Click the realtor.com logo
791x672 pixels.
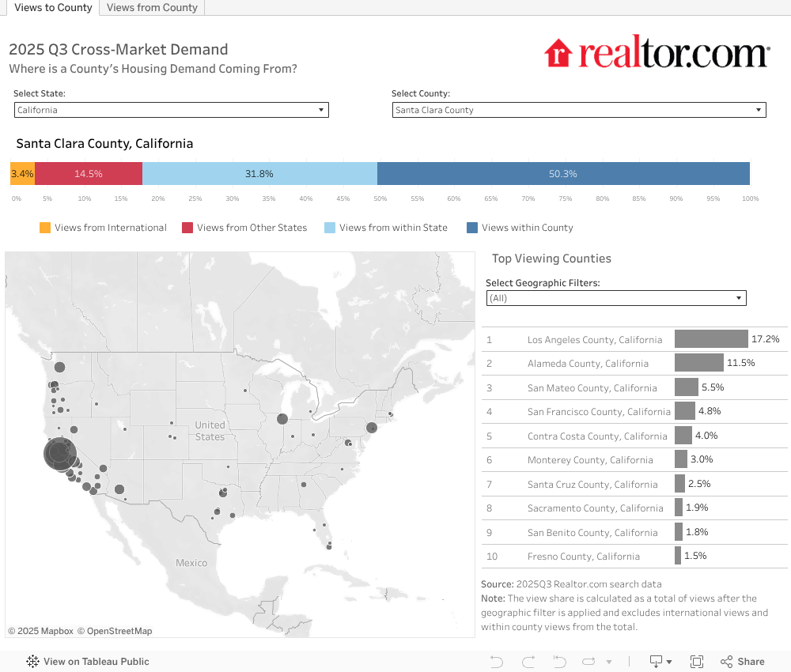[657, 54]
